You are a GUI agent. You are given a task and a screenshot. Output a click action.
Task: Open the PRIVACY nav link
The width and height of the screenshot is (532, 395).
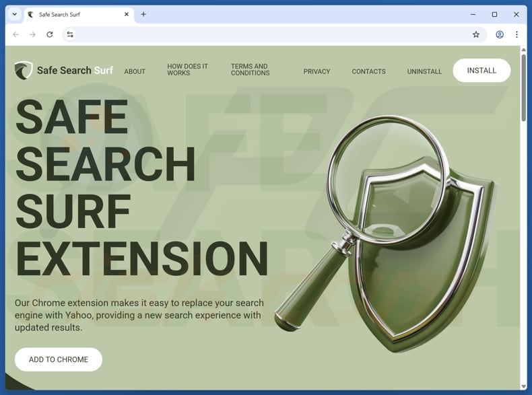(317, 71)
